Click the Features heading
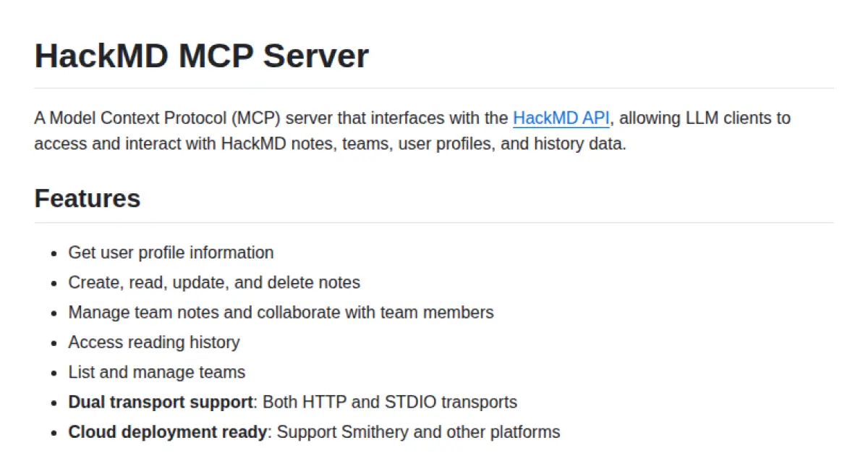Viewport: 868px width, 456px height. [x=87, y=198]
